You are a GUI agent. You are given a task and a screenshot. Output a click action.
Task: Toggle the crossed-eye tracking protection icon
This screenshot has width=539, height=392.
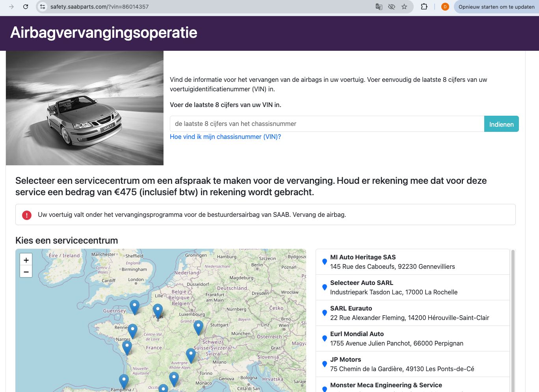click(x=391, y=7)
